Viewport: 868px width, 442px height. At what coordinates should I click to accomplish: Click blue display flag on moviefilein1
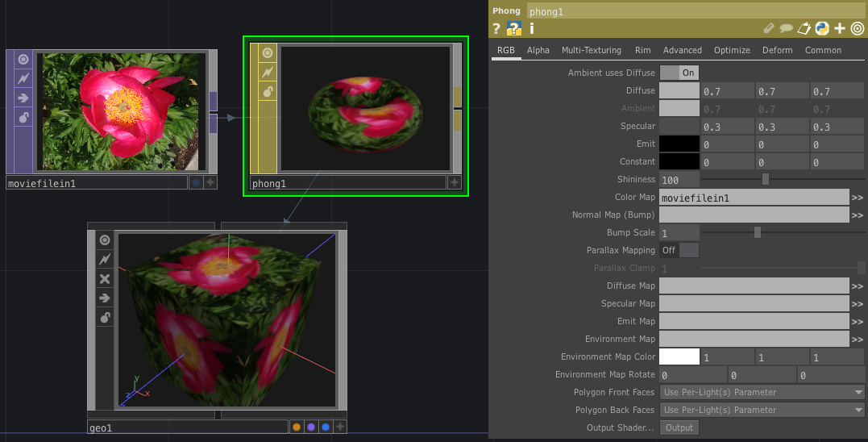(195, 182)
